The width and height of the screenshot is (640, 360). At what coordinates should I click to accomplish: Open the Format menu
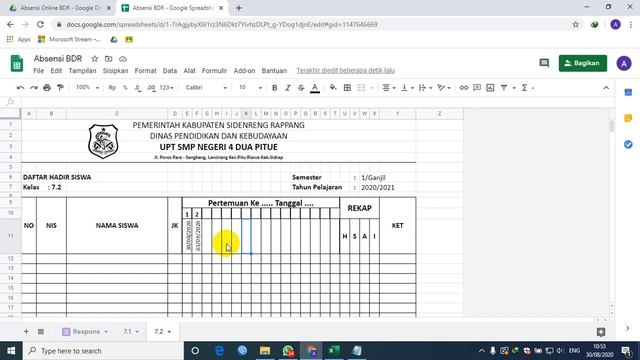[x=146, y=71]
